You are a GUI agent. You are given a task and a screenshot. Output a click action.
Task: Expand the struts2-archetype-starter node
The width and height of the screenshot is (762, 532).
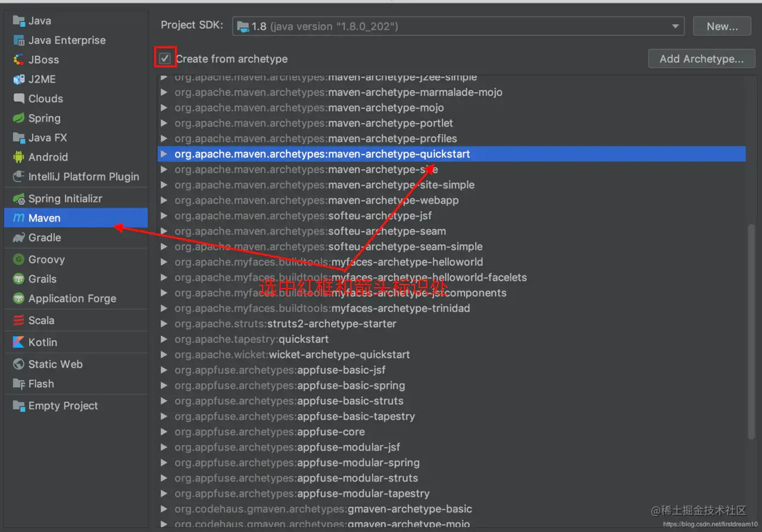(164, 324)
